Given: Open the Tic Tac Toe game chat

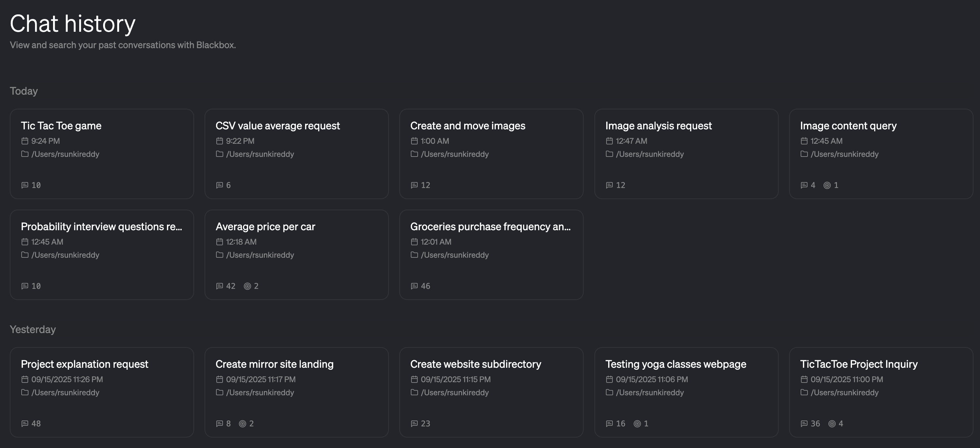Looking at the screenshot, I should pos(101,154).
